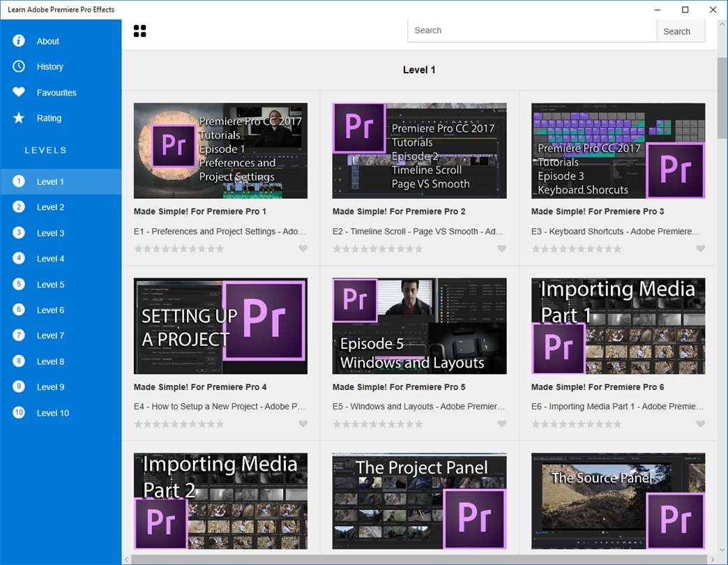Click the Rating star icon in sidebar
The image size is (728, 565).
click(x=19, y=118)
